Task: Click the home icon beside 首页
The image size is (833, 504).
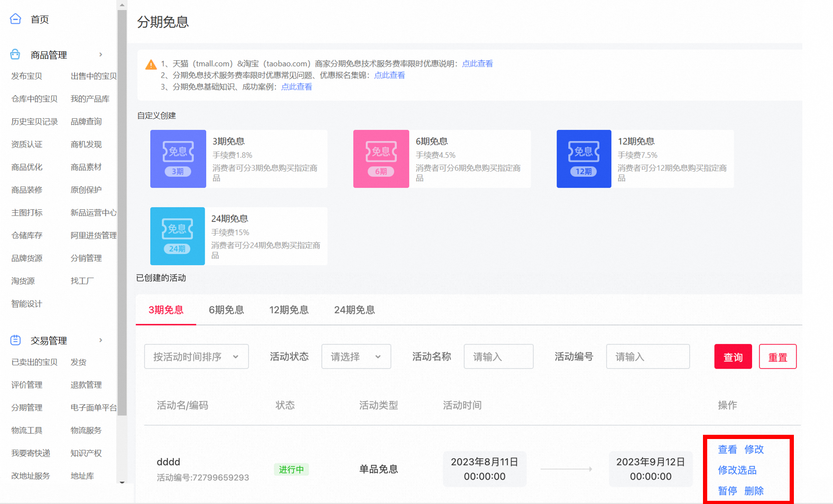Action: [15, 19]
